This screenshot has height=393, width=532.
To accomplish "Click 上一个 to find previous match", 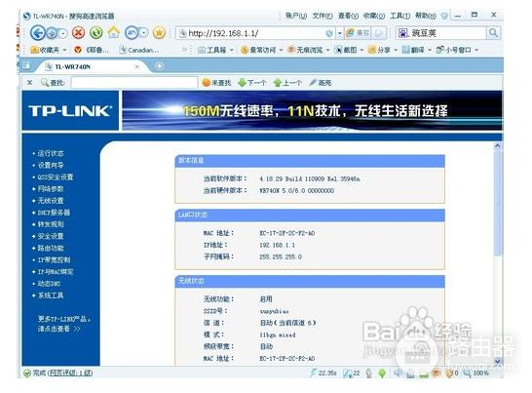I will [x=287, y=83].
